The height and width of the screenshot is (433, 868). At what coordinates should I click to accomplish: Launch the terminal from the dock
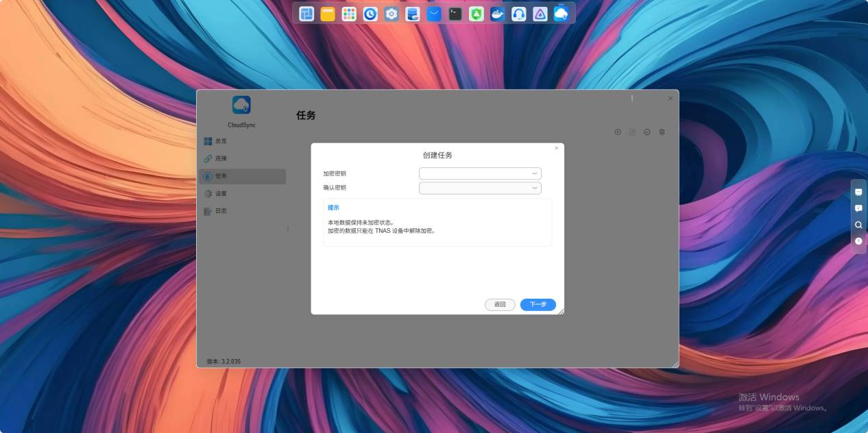(455, 13)
